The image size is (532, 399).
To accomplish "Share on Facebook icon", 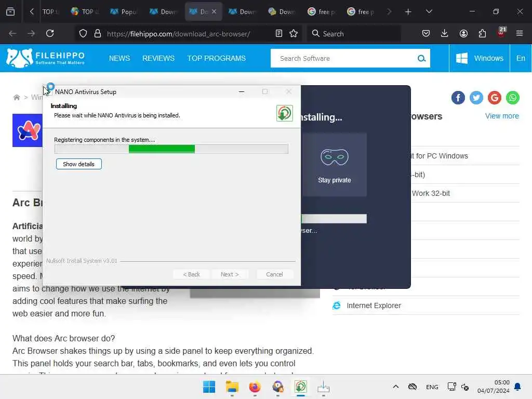I will coord(458,98).
